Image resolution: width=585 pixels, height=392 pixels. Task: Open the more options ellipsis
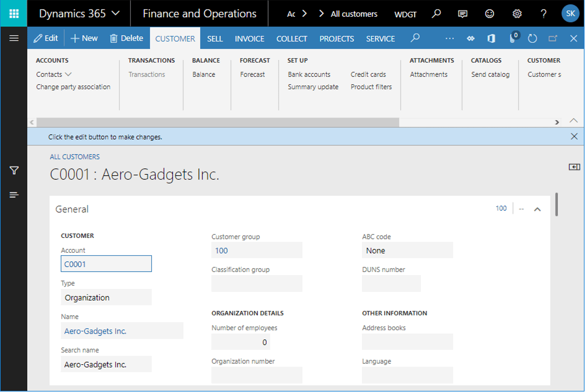450,39
